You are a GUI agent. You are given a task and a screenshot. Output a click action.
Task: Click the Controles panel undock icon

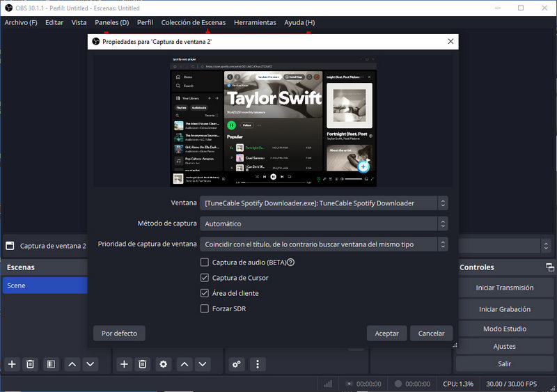(x=549, y=267)
